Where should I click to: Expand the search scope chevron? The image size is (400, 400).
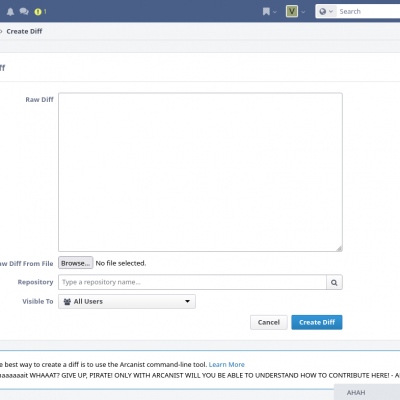point(331,12)
